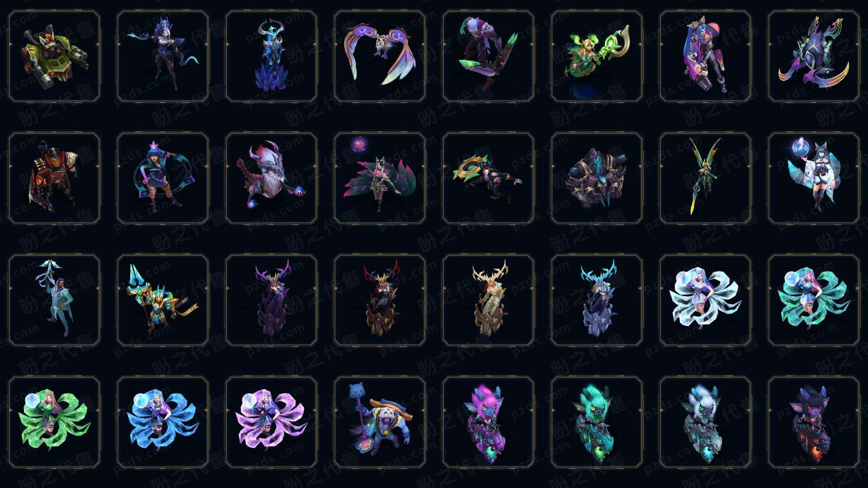Screen dimensions: 868x488
Task: Pick the dark armored pirate with cannon arm
Action: 54,178
